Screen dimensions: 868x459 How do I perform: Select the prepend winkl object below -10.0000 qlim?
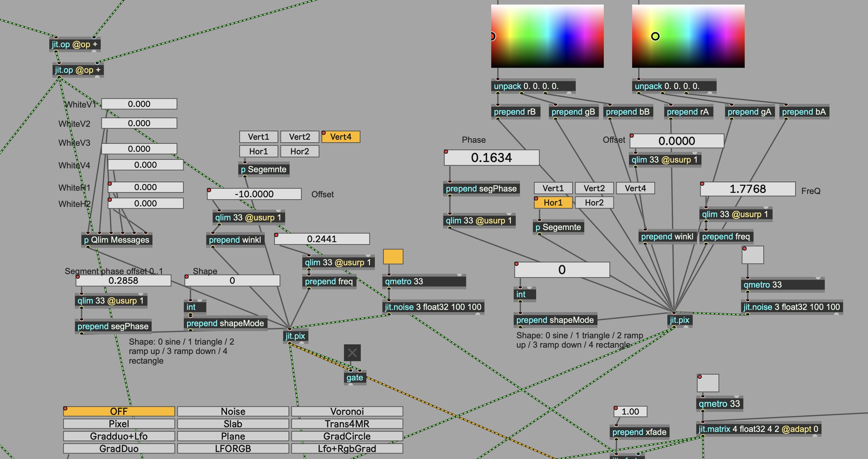235,240
